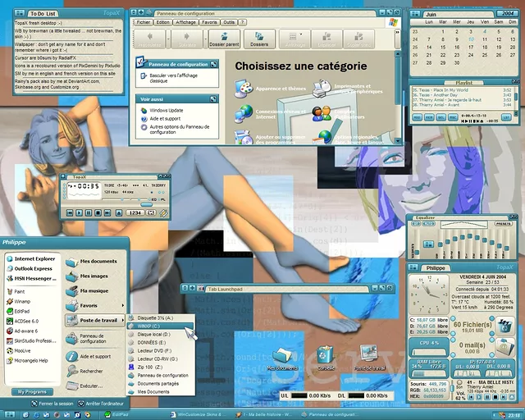Open the Affichage menu
Viewport: 525px width, 420px height.
185,22
